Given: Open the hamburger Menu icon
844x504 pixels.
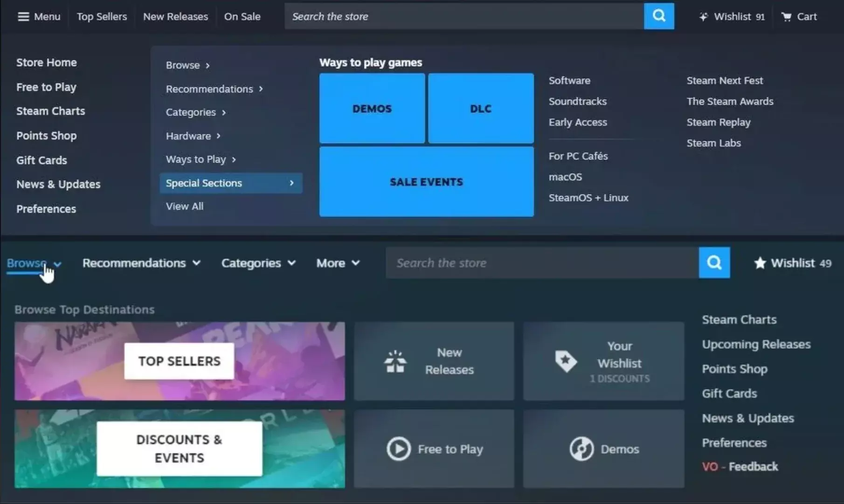Looking at the screenshot, I should pos(22,16).
